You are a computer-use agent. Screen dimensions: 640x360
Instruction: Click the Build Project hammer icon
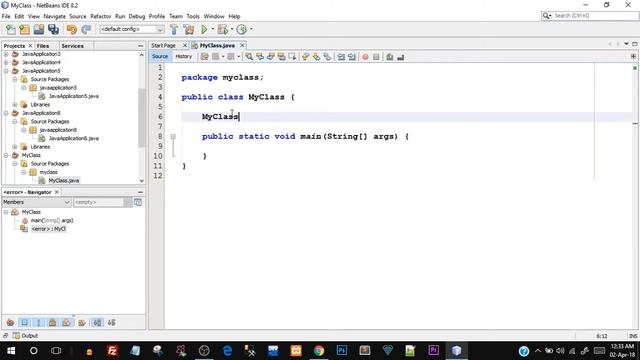tap(174, 29)
